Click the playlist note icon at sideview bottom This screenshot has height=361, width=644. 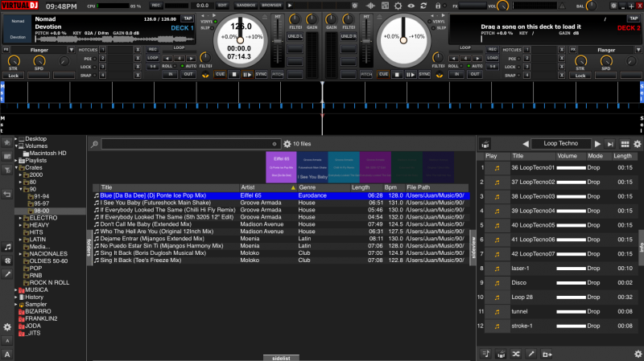(x=486, y=354)
